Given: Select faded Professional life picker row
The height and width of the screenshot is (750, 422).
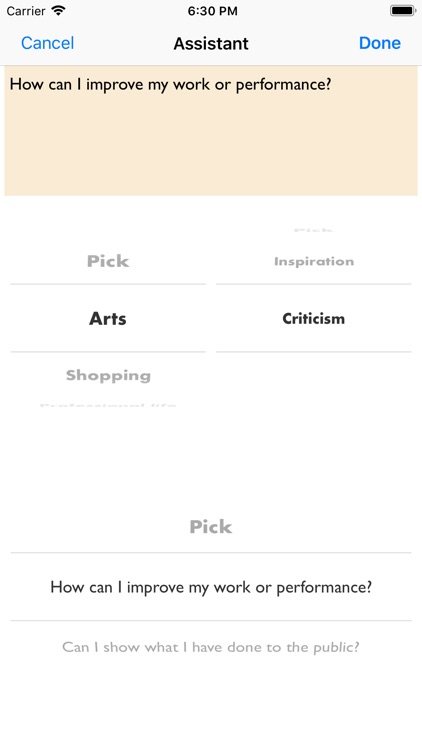Looking at the screenshot, I should tap(108, 406).
